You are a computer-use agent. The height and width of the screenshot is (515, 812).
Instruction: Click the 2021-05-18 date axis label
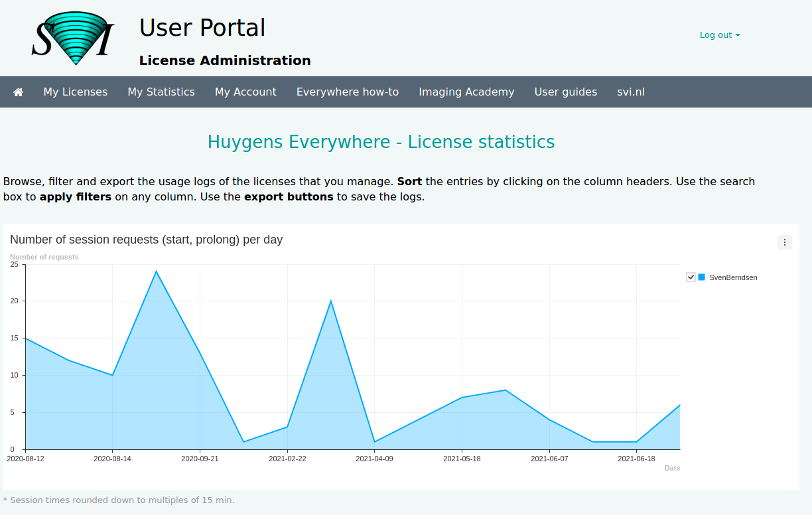coord(462,459)
